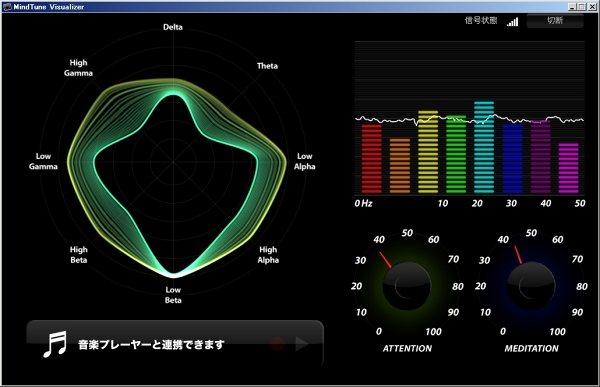Click the MindTune Visualizer title bar icon

point(7,7)
